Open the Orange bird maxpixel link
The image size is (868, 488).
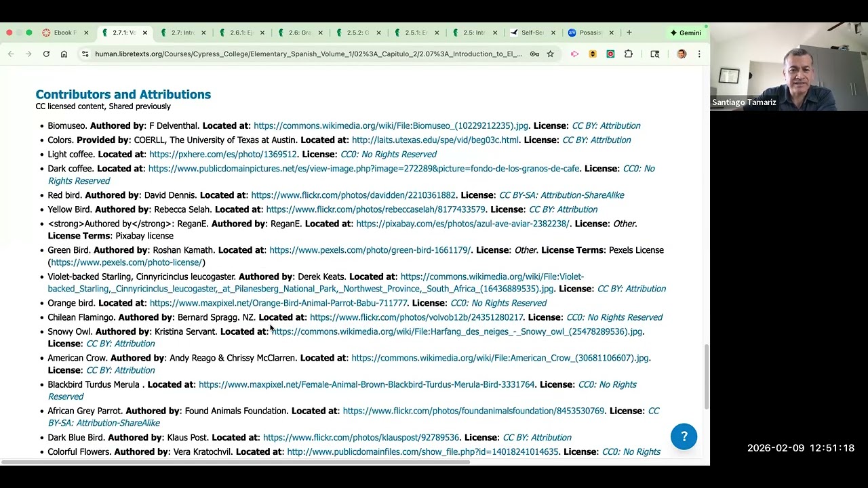(279, 303)
